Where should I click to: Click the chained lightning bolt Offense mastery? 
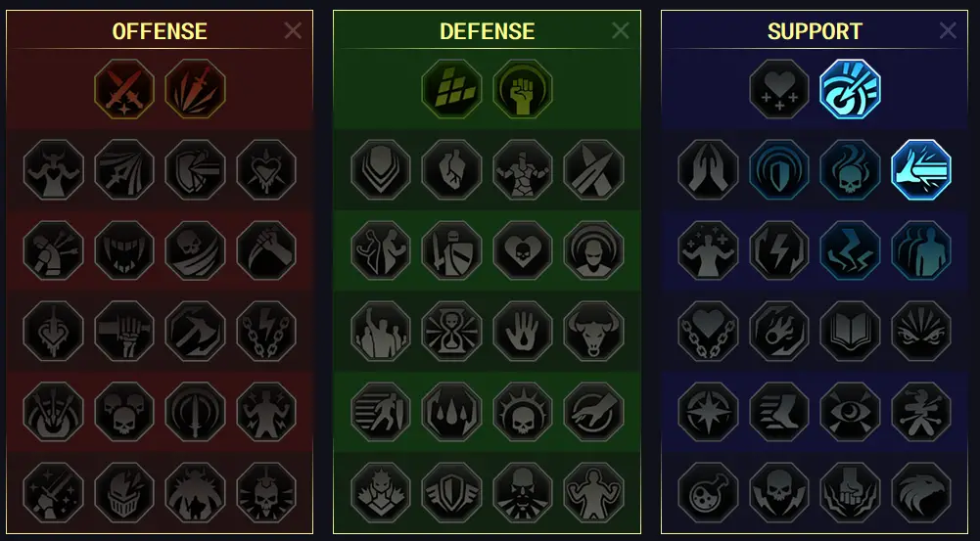(x=266, y=331)
